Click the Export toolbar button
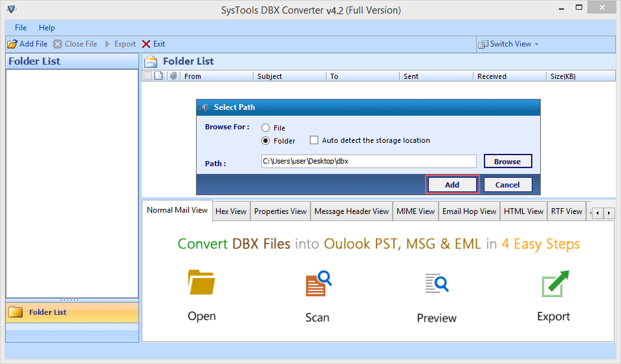This screenshot has height=364, width=621. (x=120, y=44)
